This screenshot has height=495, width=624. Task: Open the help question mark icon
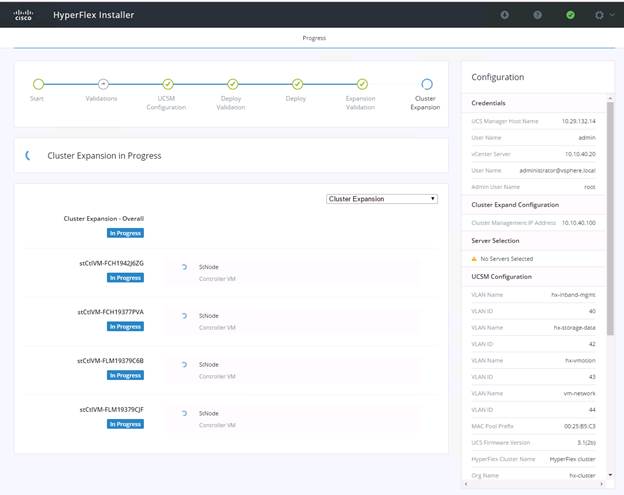[x=537, y=15]
